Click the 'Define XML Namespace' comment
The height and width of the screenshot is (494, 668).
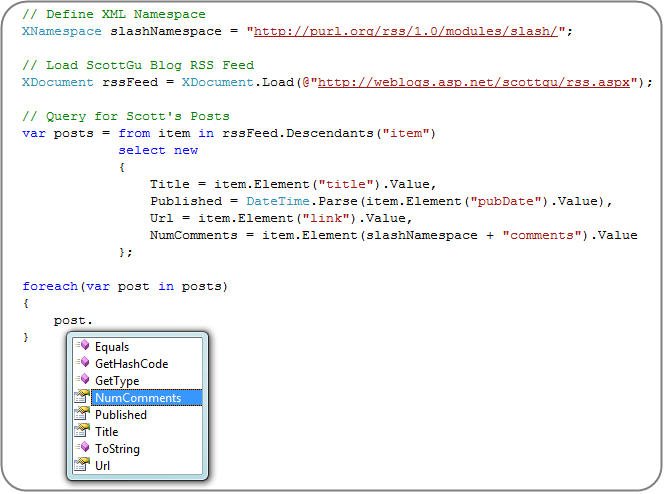click(114, 14)
